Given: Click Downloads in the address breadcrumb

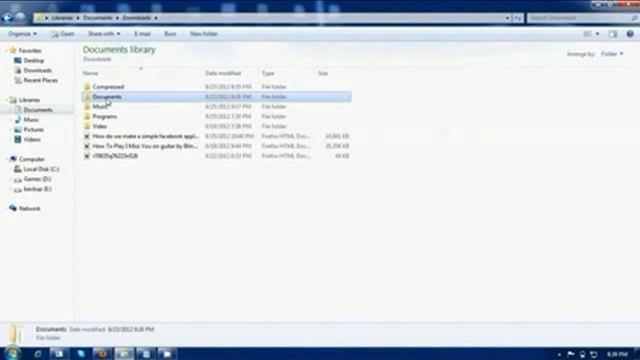Looking at the screenshot, I should pyautogui.click(x=137, y=18).
